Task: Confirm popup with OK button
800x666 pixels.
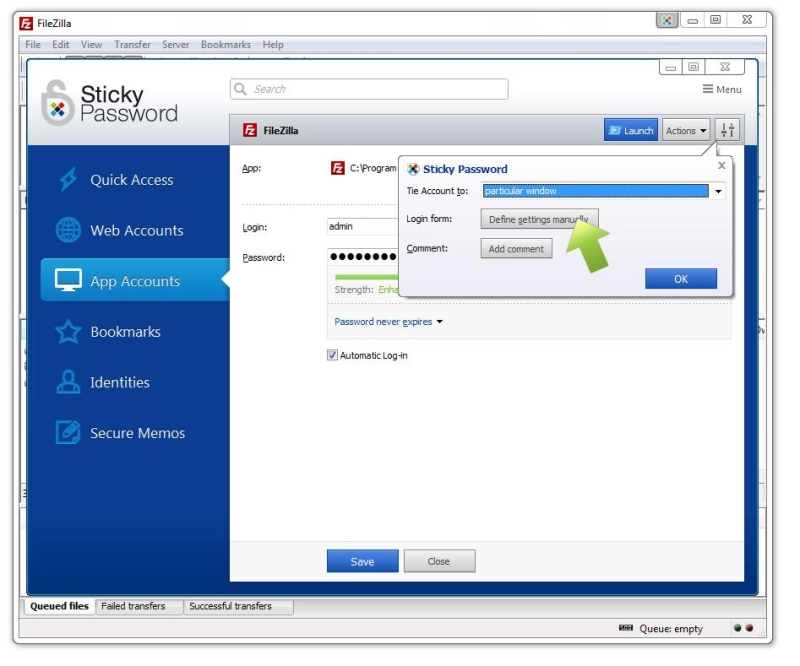Action: (681, 279)
